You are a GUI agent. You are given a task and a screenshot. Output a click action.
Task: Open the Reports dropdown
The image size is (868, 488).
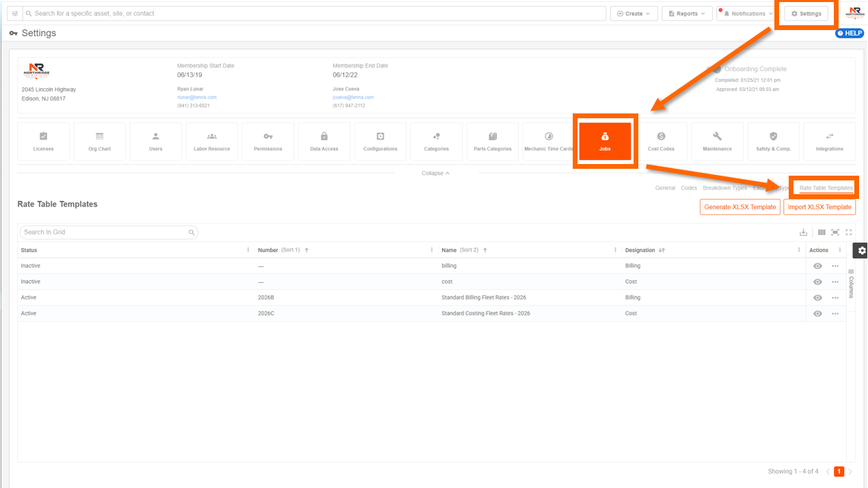click(x=687, y=14)
